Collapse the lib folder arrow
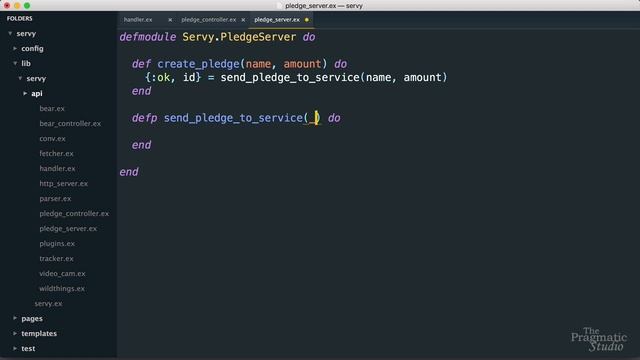 (15, 63)
